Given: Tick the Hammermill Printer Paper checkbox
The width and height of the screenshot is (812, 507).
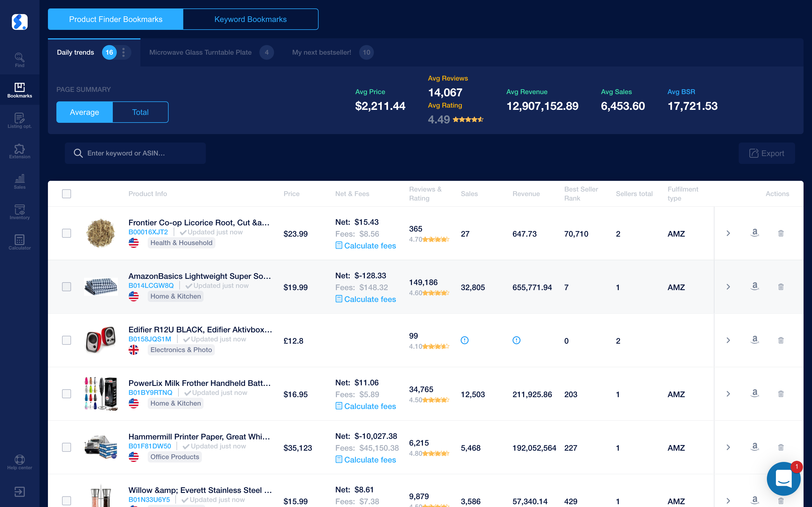Looking at the screenshot, I should pos(67,447).
